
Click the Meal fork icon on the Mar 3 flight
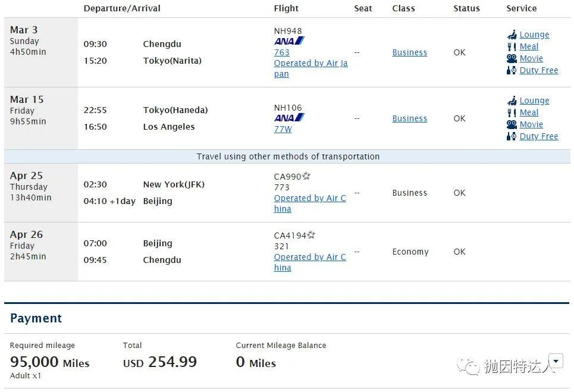pyautogui.click(x=512, y=46)
